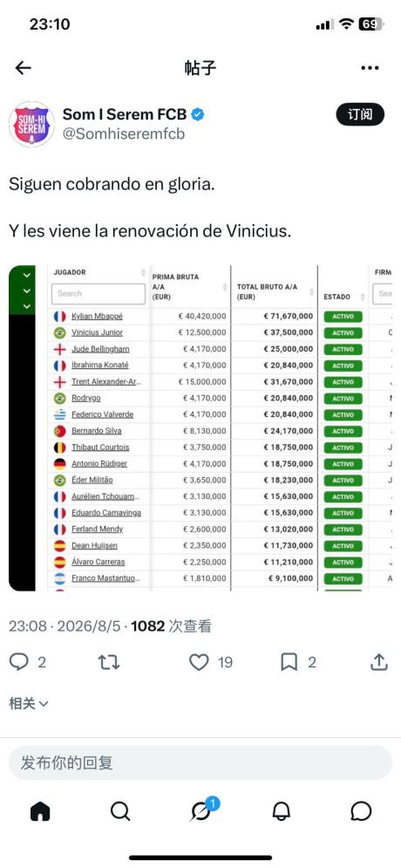Tap the repost arrows icon

109,662
